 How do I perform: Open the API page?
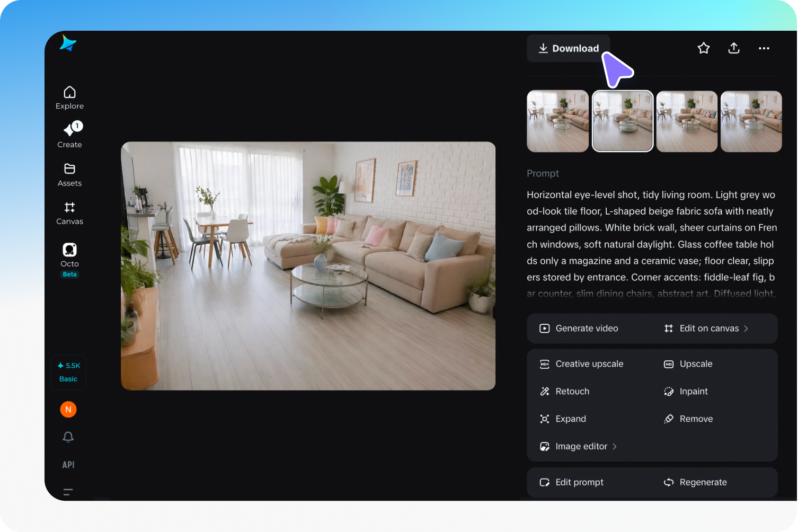tap(68, 465)
